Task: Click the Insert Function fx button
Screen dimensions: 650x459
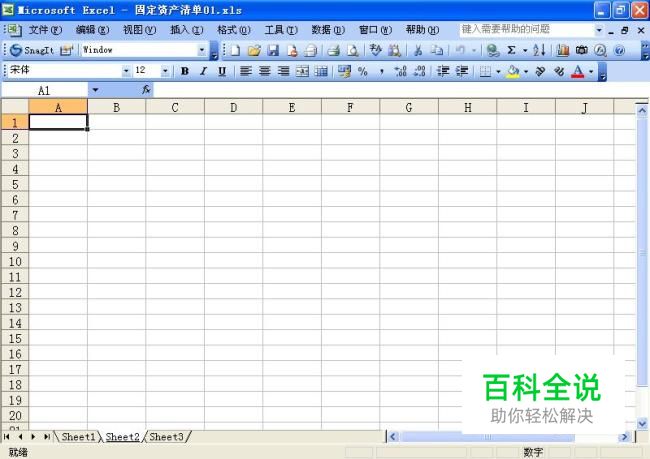Action: pos(146,90)
